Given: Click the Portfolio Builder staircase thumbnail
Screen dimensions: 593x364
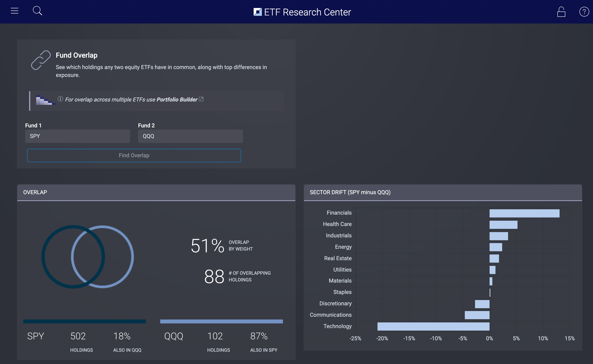Looking at the screenshot, I should (45, 100).
